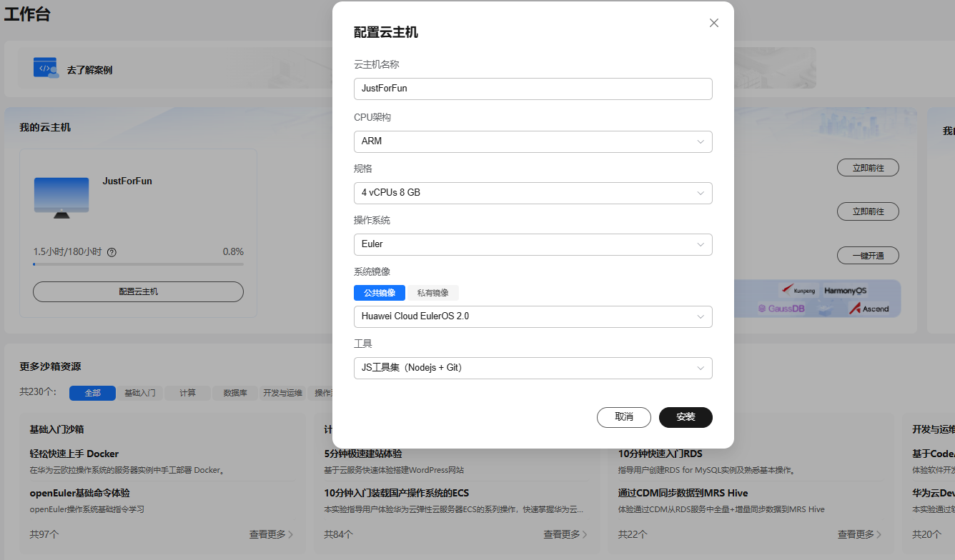Open 通过CDM同步数据到MRS Hive sandbox
Screen dimensions: 955x560
(x=684, y=493)
